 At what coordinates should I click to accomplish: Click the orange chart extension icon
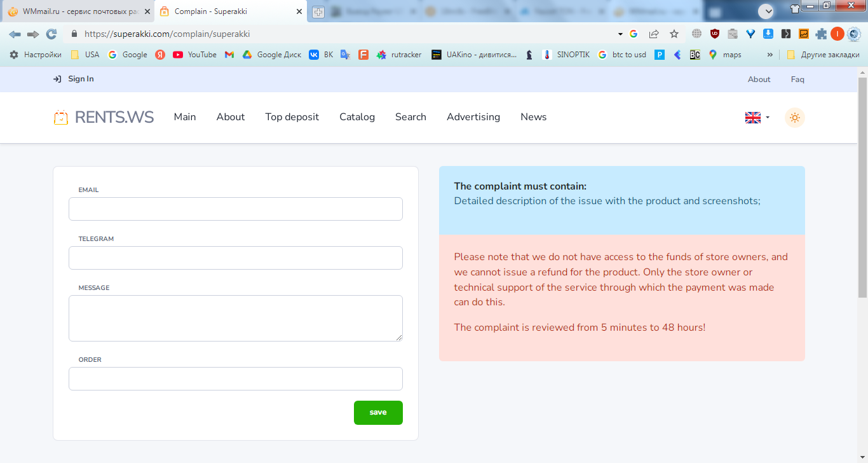(804, 34)
